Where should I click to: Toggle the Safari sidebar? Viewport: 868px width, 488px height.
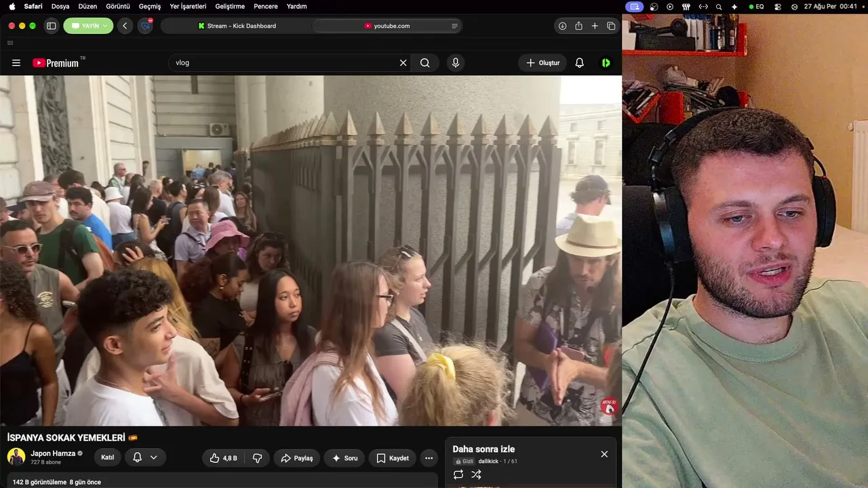coord(51,26)
